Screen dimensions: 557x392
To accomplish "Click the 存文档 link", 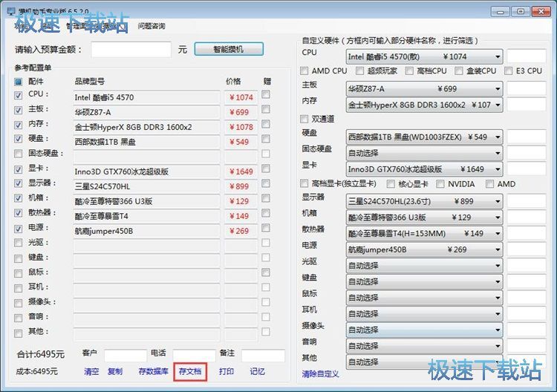I will [x=190, y=371].
